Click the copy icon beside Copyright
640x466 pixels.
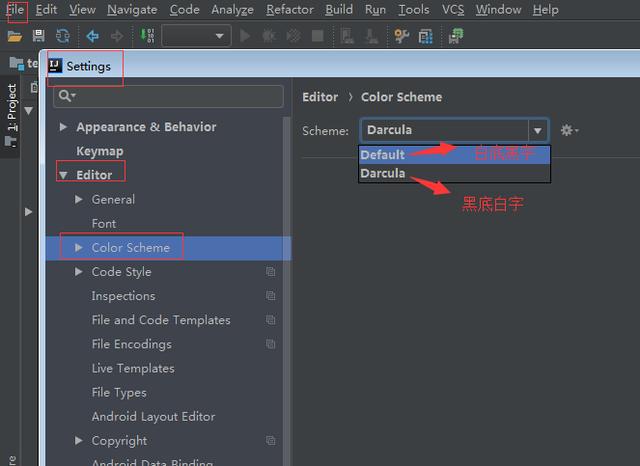[x=270, y=441]
